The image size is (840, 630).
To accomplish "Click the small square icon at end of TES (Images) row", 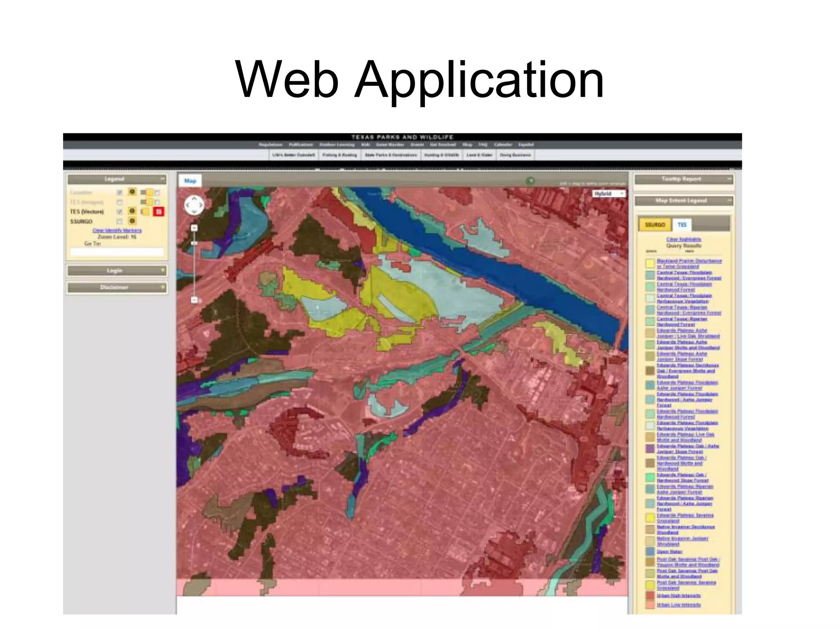I will pyautogui.click(x=157, y=202).
